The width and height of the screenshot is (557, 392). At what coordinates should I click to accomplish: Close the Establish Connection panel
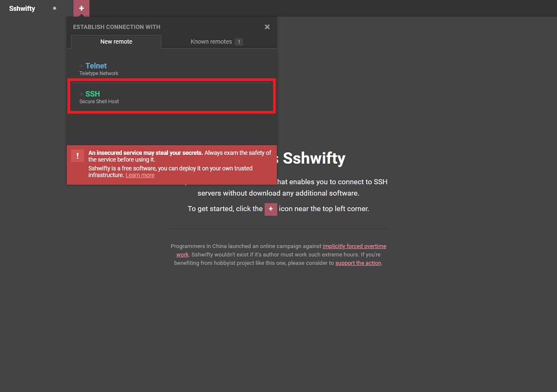pyautogui.click(x=267, y=27)
